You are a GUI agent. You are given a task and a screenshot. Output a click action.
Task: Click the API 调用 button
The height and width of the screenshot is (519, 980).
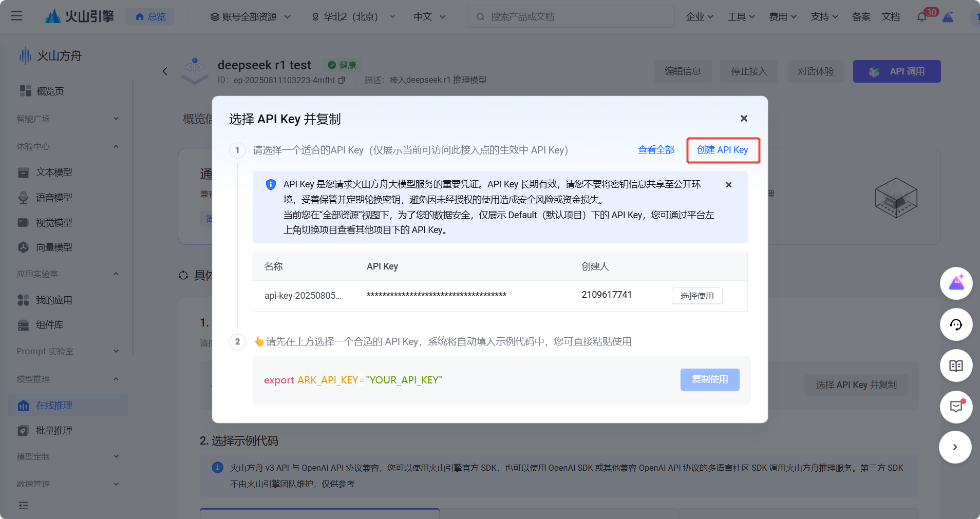point(897,71)
